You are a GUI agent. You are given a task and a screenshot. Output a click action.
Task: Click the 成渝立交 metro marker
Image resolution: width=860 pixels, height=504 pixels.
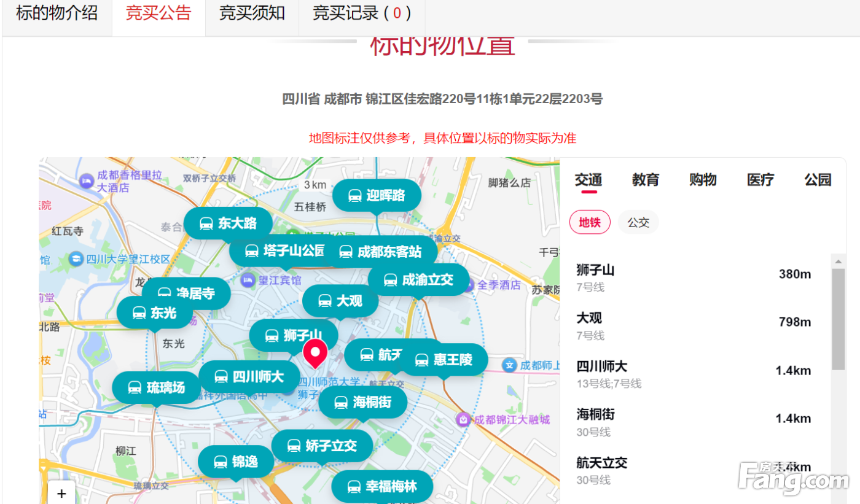[419, 280]
